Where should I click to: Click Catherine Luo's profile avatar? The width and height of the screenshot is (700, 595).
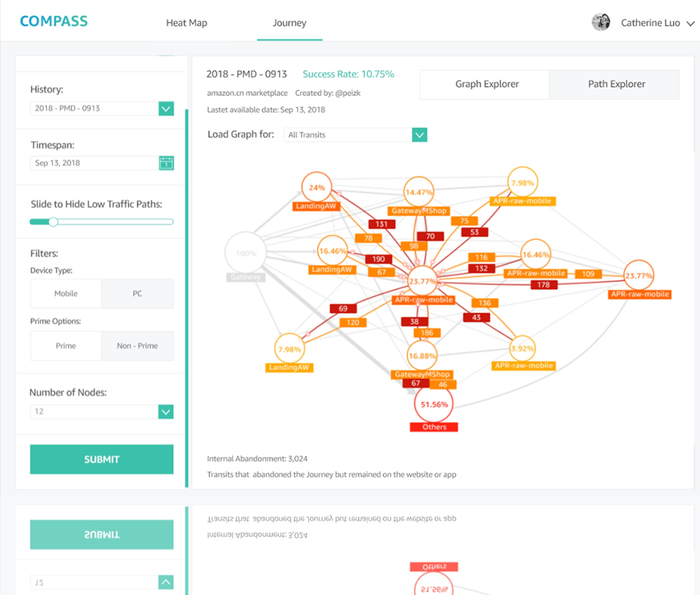tap(601, 22)
